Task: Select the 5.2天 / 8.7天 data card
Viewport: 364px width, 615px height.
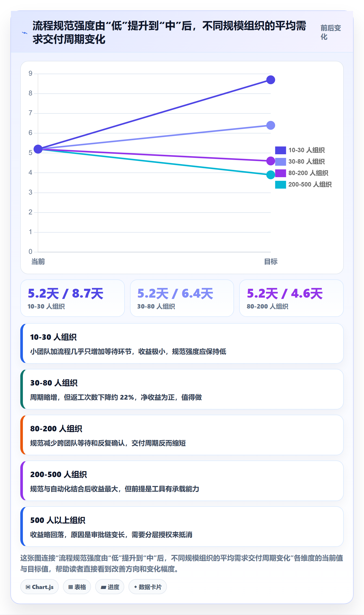Action: pyautogui.click(x=73, y=298)
